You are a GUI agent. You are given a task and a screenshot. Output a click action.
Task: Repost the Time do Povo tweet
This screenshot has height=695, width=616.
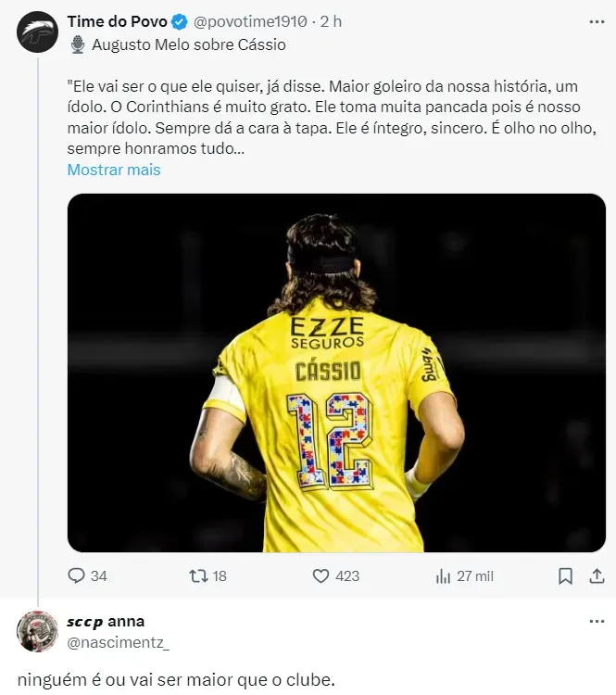[197, 575]
